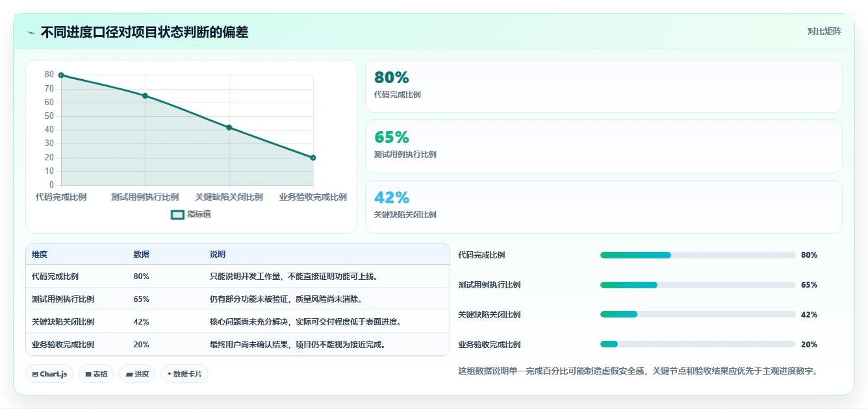Select the 进度 tag chip
Screen dimensions: 868x409
pyautogui.click(x=137, y=374)
